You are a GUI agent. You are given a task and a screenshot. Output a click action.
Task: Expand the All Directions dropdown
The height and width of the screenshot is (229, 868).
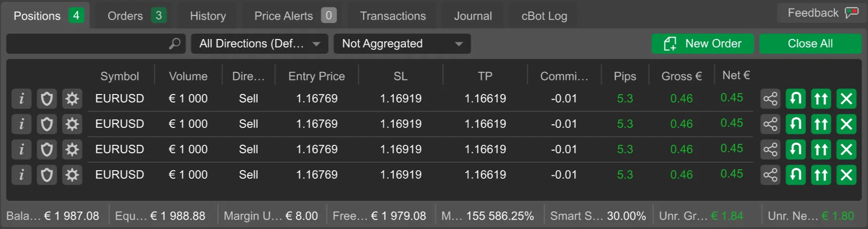tap(260, 44)
